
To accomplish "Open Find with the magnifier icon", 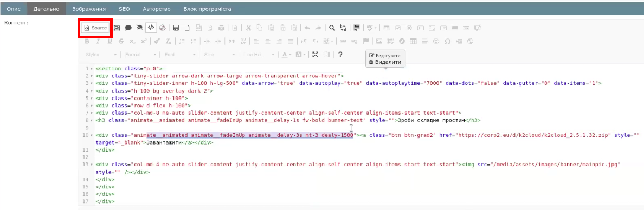I will coord(332,28).
